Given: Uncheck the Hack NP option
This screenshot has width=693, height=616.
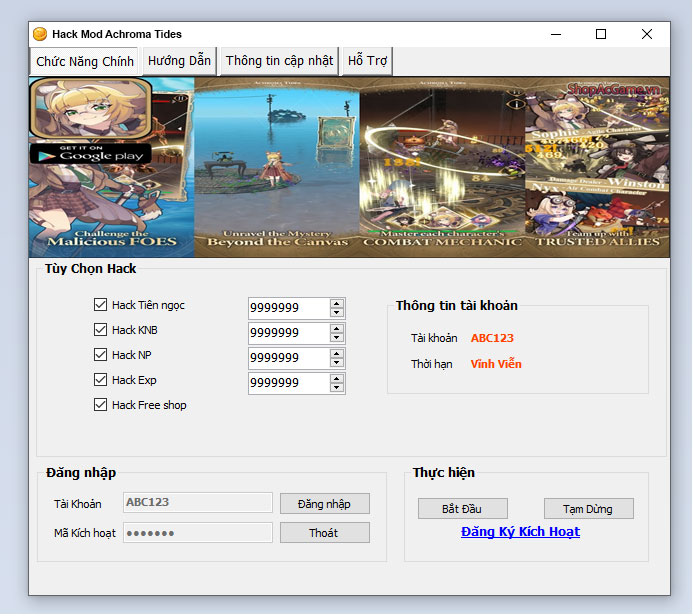Looking at the screenshot, I should [x=100, y=355].
